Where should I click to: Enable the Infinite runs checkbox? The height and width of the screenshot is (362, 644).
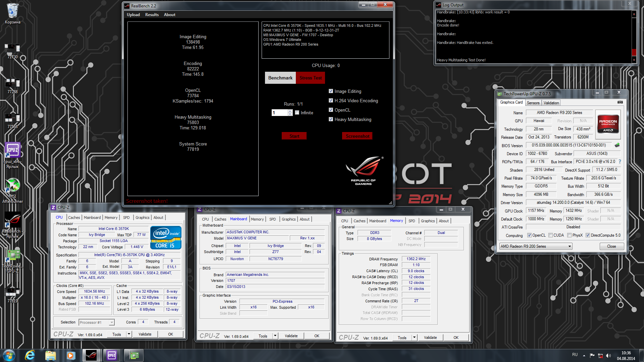297,113
